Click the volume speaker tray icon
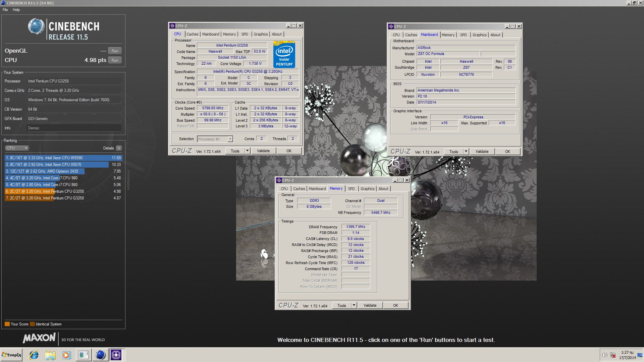 click(604, 355)
